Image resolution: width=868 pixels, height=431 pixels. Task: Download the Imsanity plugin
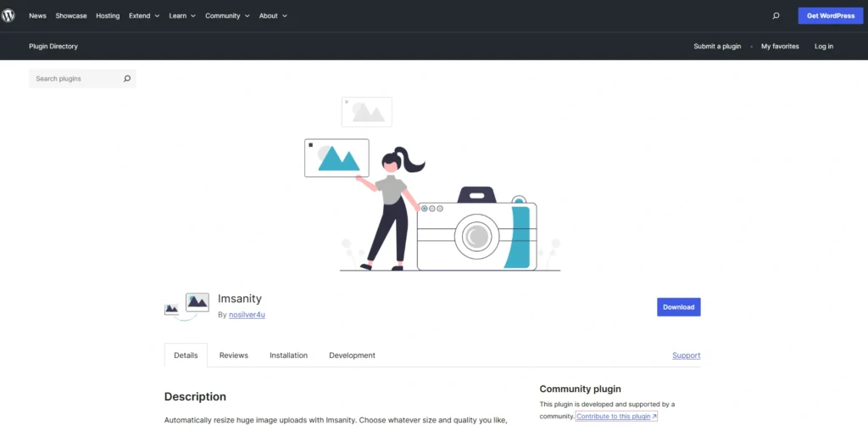(679, 307)
